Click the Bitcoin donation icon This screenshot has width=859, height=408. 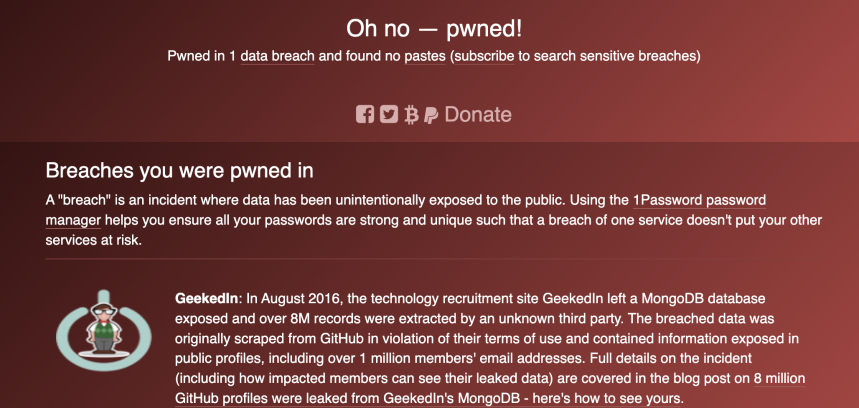coord(410,115)
